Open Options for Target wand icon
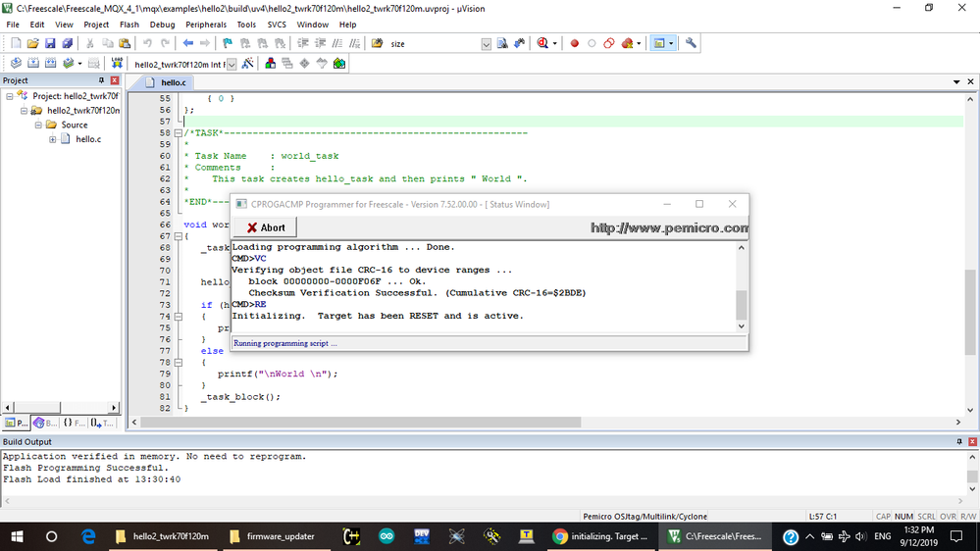The image size is (980, 551). pyautogui.click(x=248, y=63)
